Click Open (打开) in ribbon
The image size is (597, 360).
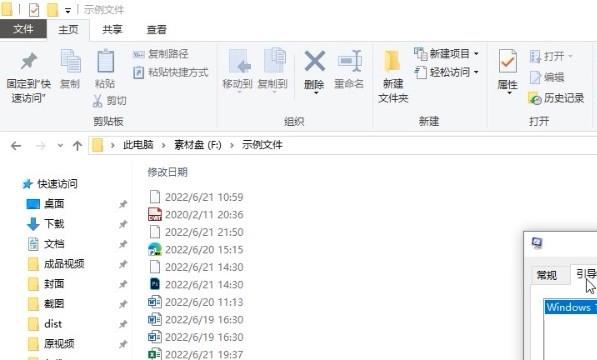pos(551,57)
